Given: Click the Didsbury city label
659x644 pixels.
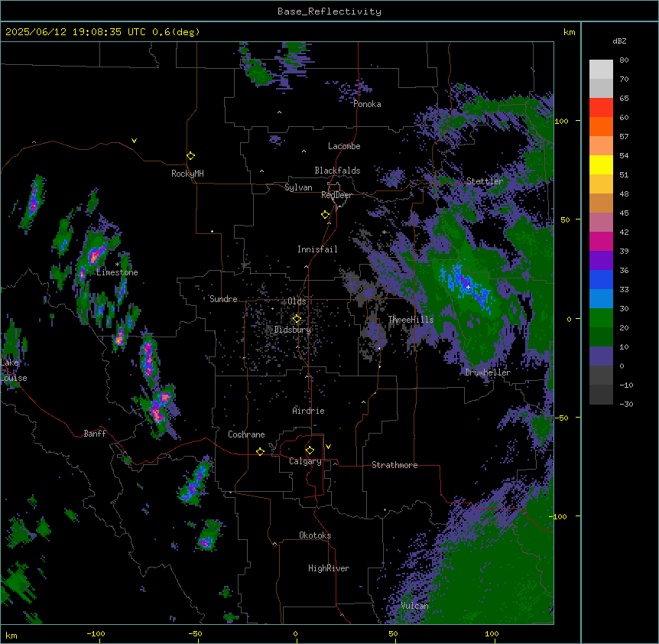Looking at the screenshot, I should [x=293, y=330].
